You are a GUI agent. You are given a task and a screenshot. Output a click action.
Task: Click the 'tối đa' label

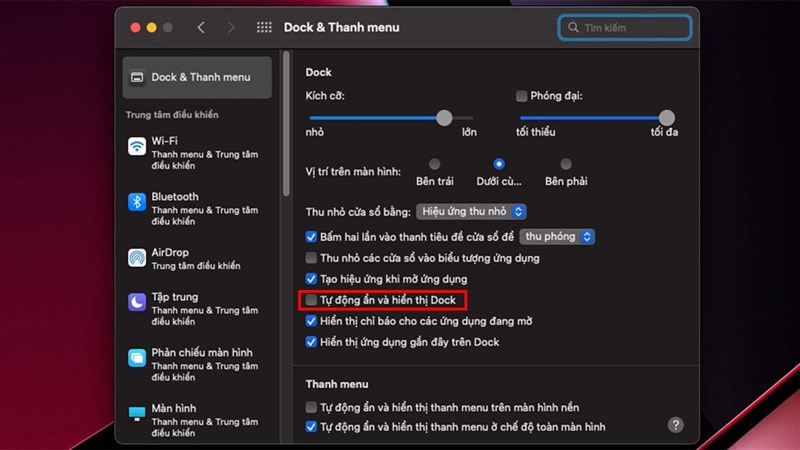(x=664, y=132)
